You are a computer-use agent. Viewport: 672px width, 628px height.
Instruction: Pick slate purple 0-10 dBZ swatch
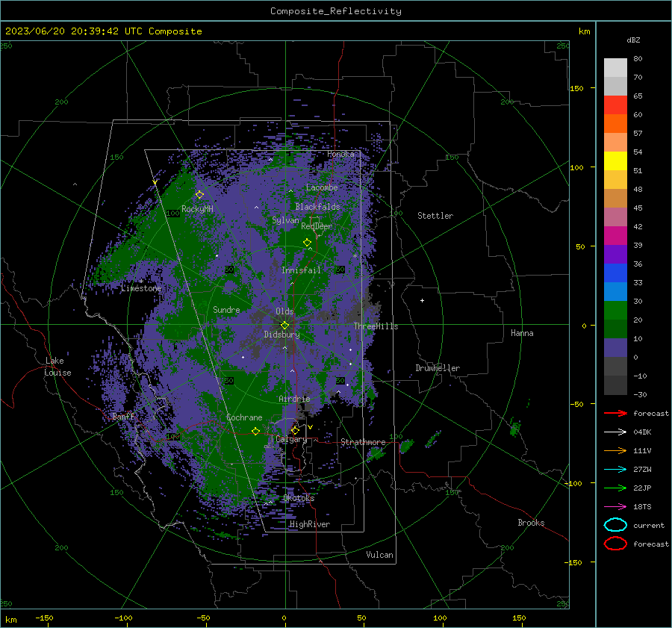click(x=615, y=348)
